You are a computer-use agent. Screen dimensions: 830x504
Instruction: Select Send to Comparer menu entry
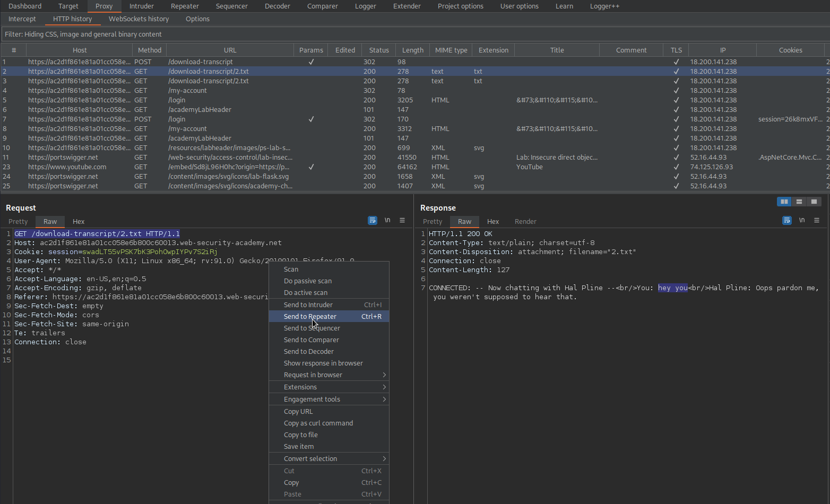[x=329, y=340]
